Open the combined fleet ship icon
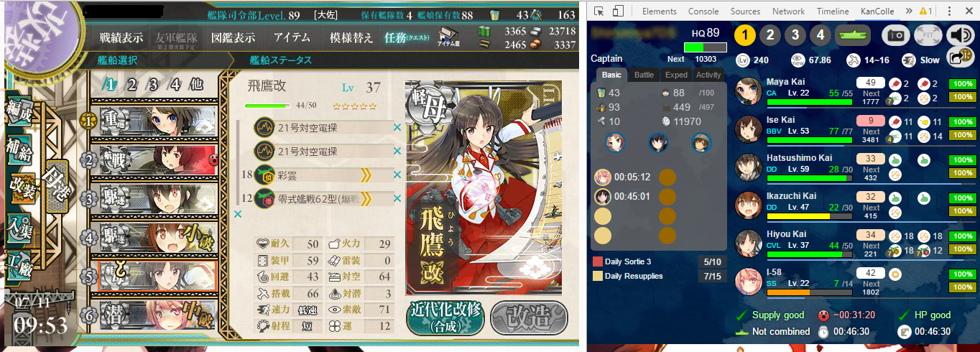980x352 pixels. tap(852, 34)
